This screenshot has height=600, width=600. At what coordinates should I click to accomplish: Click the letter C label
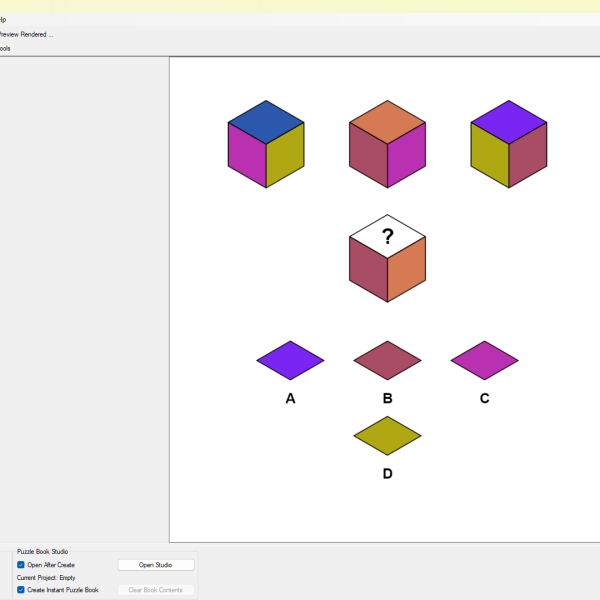484,398
